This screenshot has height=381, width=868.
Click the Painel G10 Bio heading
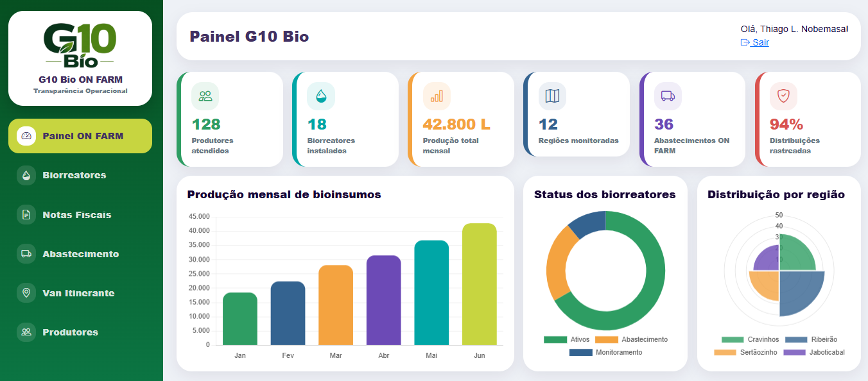coord(249,36)
